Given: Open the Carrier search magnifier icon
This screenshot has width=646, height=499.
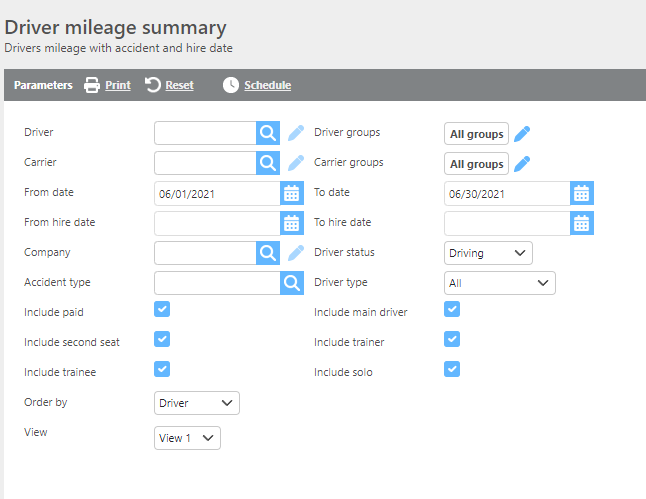Looking at the screenshot, I should click(x=268, y=163).
